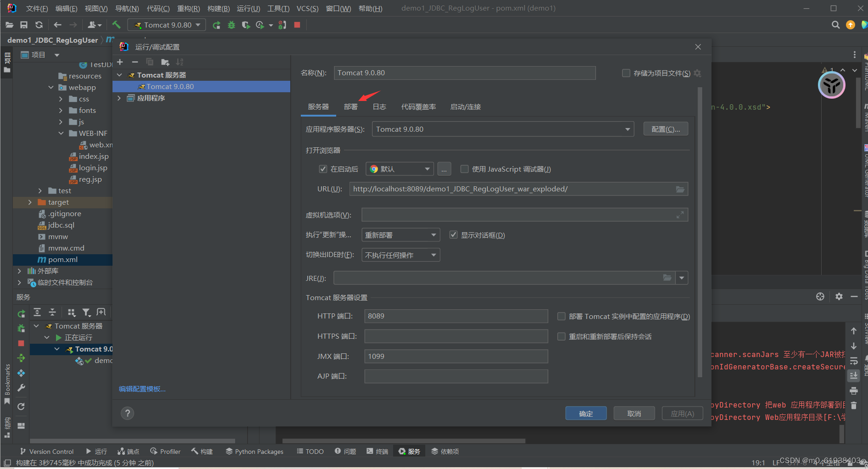Clear console output trash icon
The image size is (868, 469).
pos(854,406)
